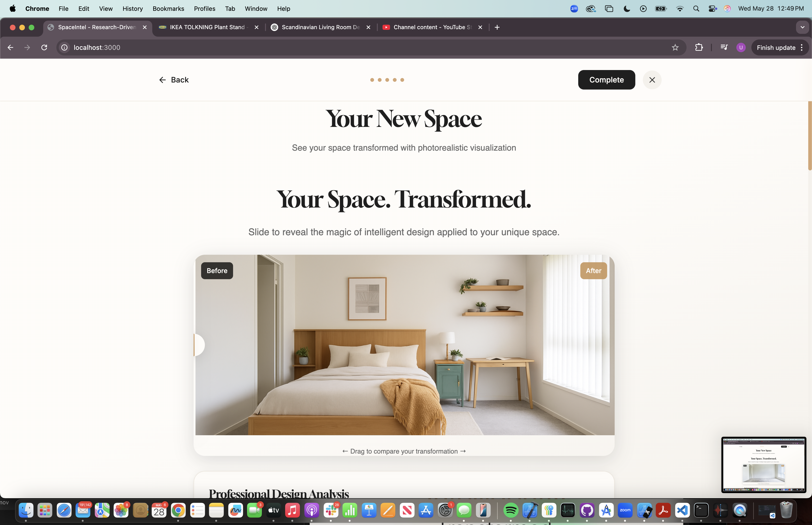This screenshot has width=812, height=525.
Task: Open Chrome extensions puzzle icon
Action: [x=699, y=48]
